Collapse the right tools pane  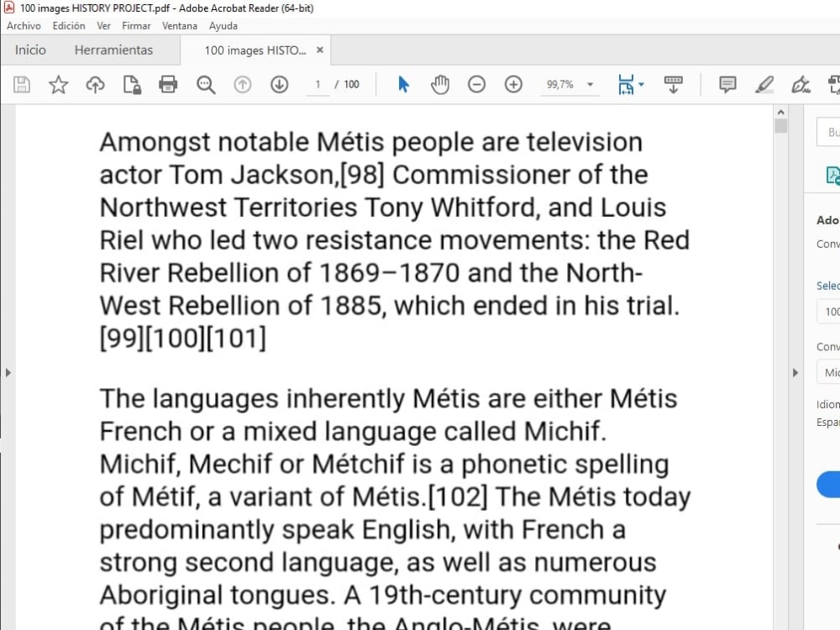[795, 372]
